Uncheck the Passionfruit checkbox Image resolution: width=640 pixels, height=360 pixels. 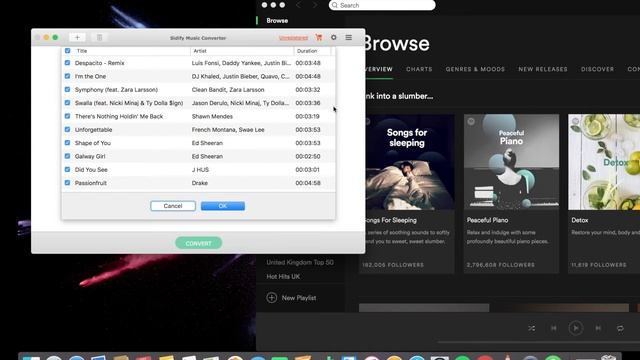(67, 183)
